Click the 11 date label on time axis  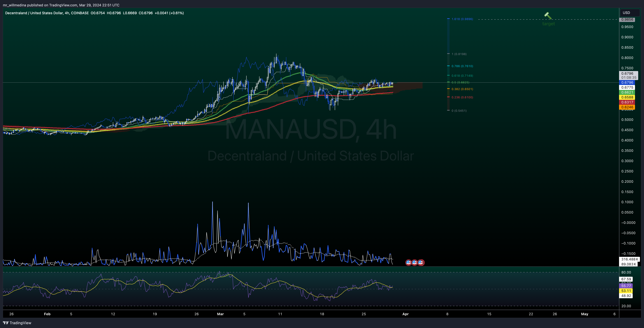pos(280,314)
